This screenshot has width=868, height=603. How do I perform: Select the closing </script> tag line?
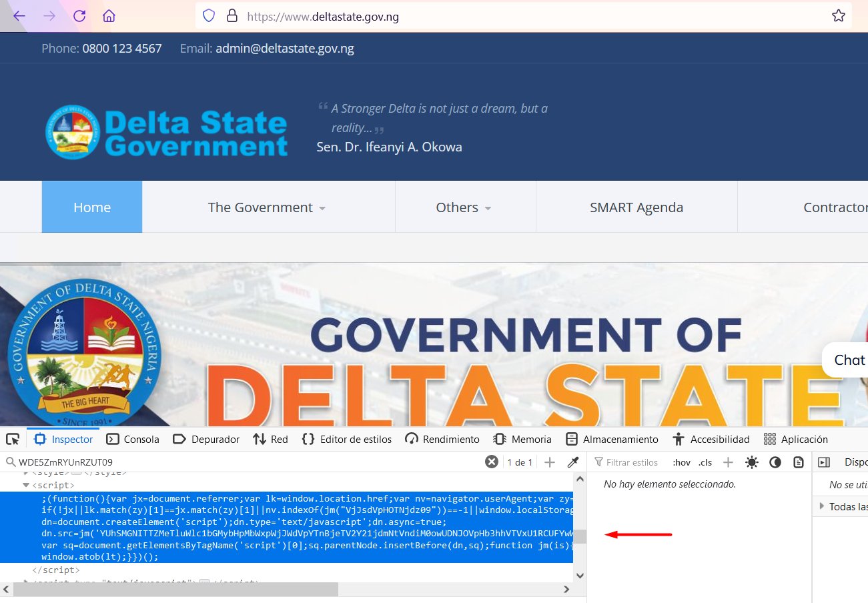(56, 570)
